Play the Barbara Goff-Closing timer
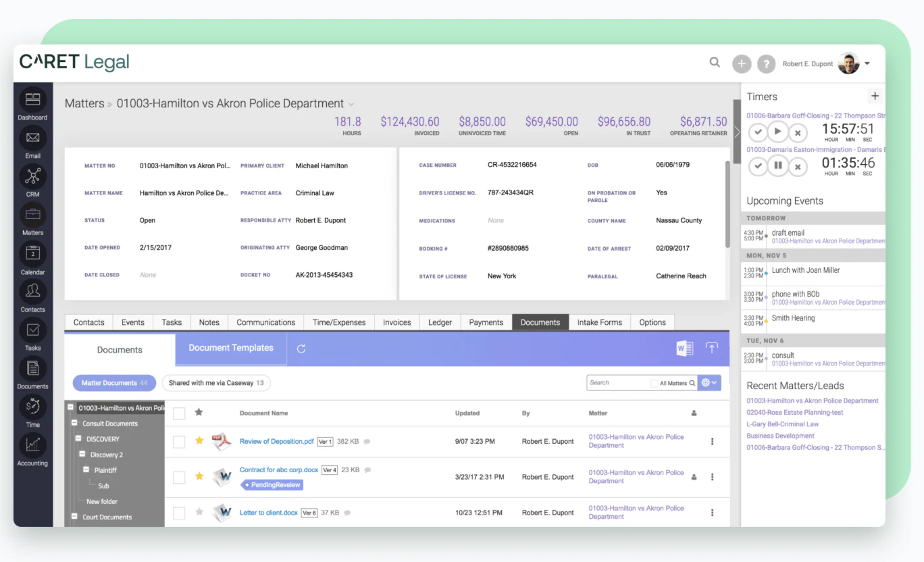This screenshot has height=562, width=924. [778, 131]
